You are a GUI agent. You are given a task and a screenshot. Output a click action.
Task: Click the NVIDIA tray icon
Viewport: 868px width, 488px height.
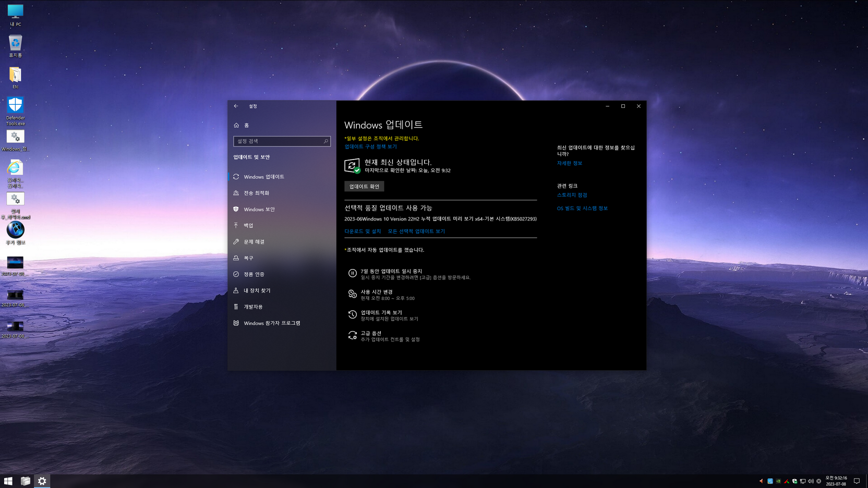click(778, 481)
